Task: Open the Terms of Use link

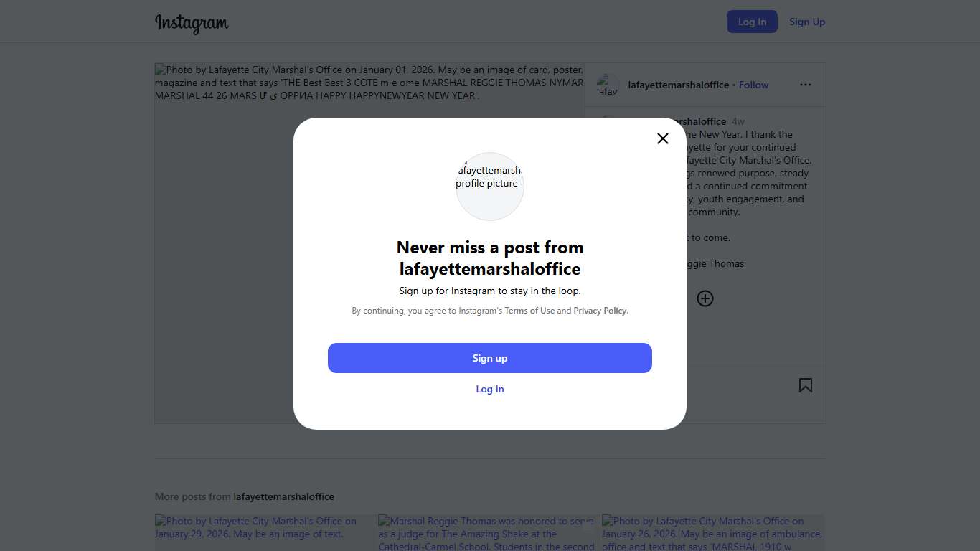Action: [529, 311]
